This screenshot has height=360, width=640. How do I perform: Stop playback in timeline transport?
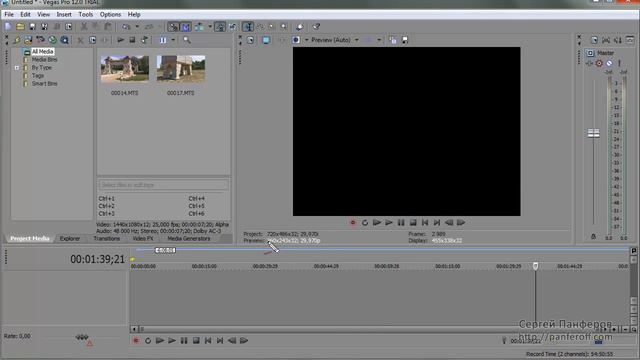click(196, 340)
